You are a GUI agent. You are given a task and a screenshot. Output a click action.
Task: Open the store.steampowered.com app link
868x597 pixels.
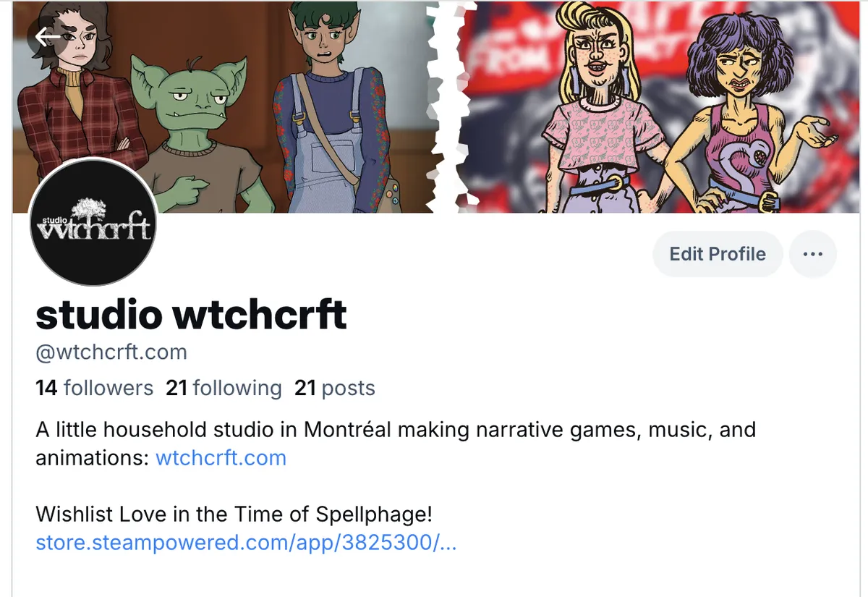click(x=246, y=542)
